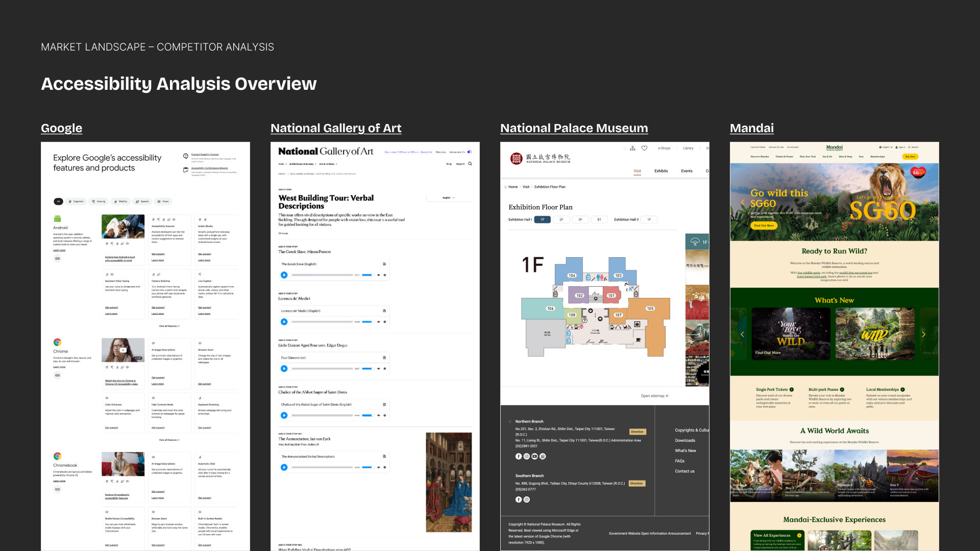Screen dimensions: 980x551
Task: Expand View all features under Android
Action: 169,326
